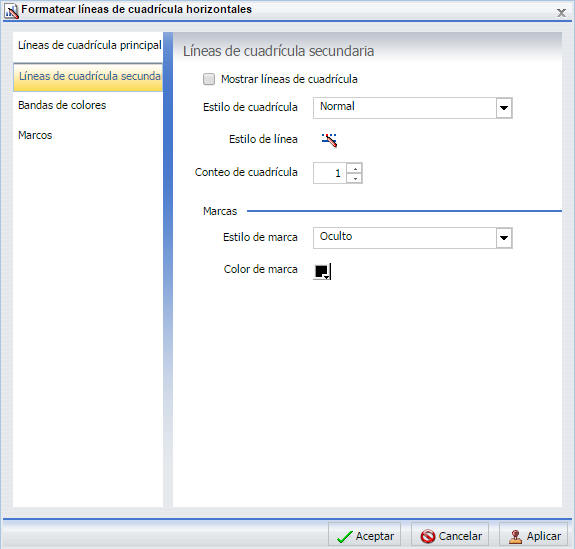
Task: Click the green checkmark Aceptar icon
Action: pyautogui.click(x=344, y=537)
